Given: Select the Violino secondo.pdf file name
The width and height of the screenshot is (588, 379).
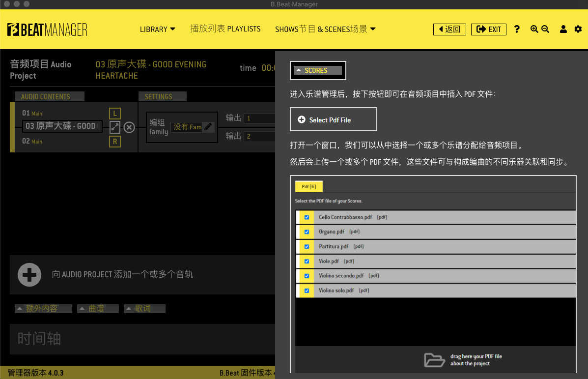Looking at the screenshot, I should [341, 276].
